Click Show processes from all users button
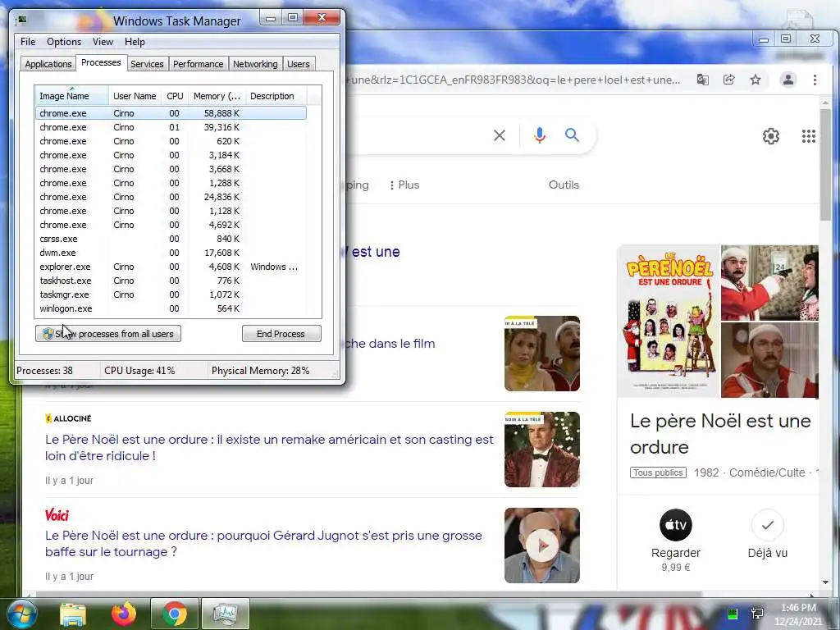 pos(108,334)
